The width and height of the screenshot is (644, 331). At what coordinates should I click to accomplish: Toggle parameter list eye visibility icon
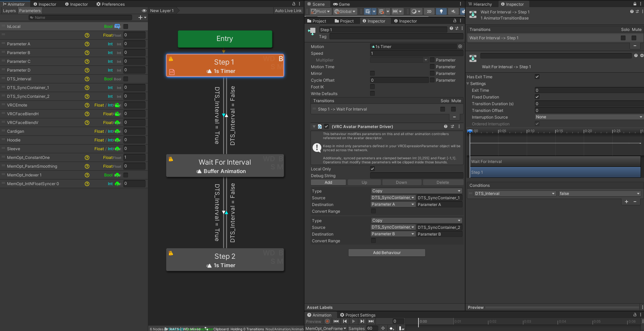[x=144, y=11]
